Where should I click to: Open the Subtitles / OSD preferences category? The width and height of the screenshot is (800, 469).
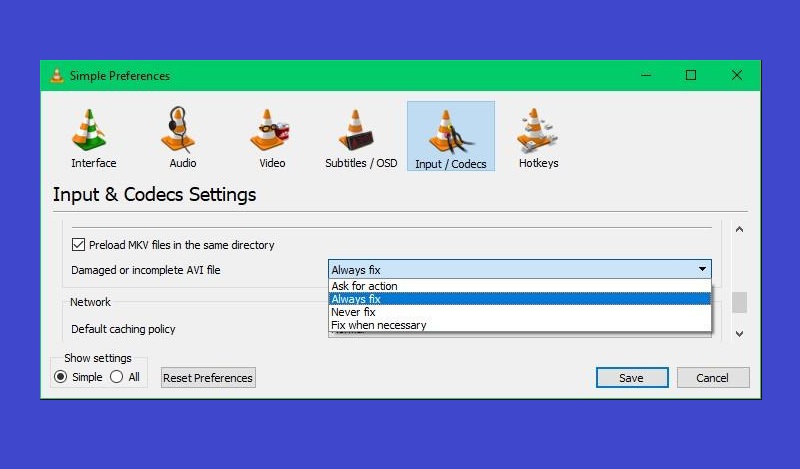coord(361,138)
